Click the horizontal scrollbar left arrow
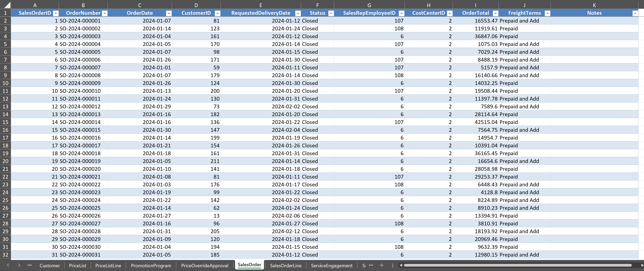 pos(401,265)
